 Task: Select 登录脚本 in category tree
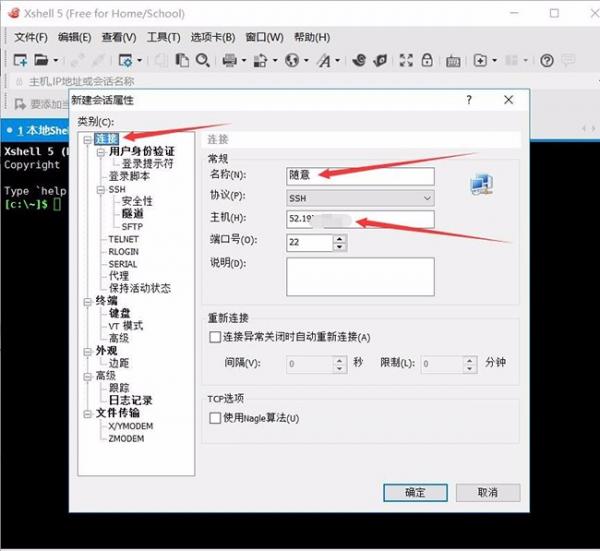tap(129, 176)
